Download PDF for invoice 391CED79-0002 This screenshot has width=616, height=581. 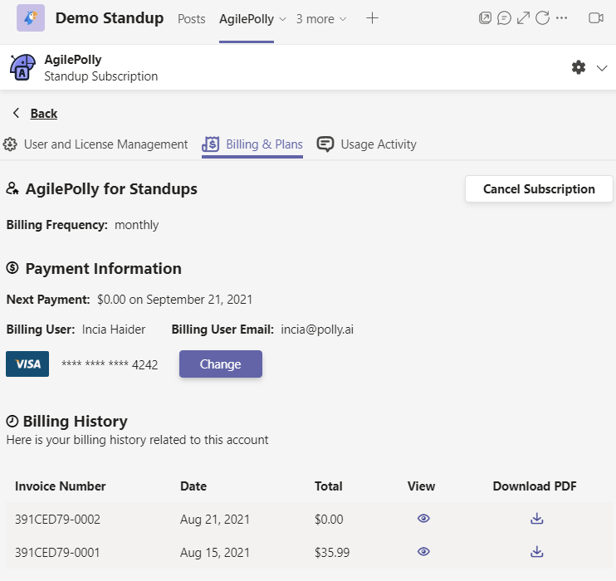point(537,519)
